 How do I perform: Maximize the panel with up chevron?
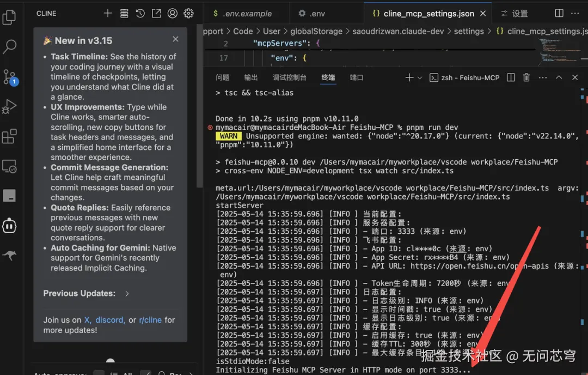click(559, 77)
